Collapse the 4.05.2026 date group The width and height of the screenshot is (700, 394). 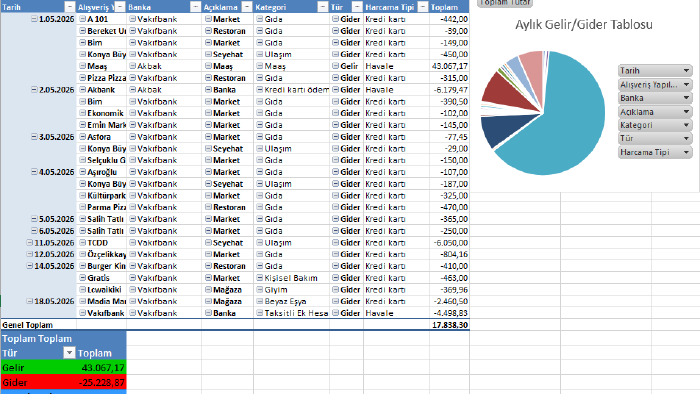coord(34,172)
